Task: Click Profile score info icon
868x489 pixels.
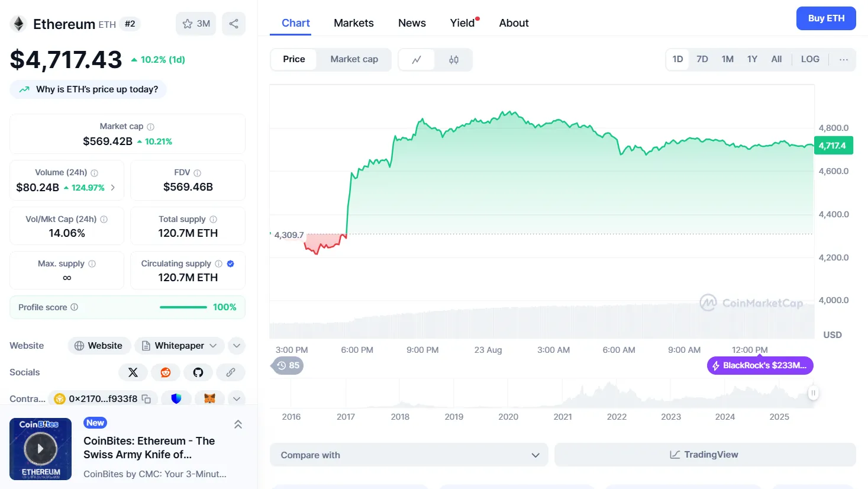Action: tap(75, 307)
